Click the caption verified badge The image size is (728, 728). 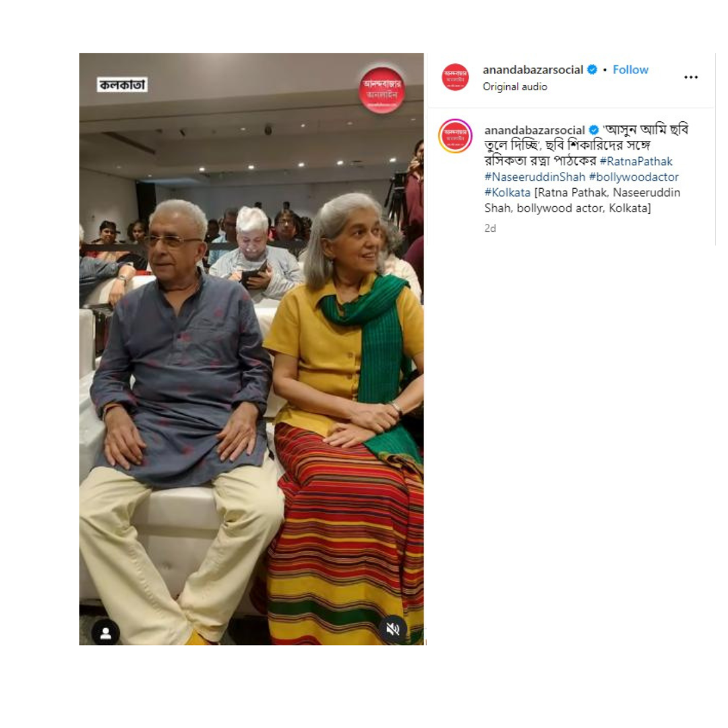pos(594,130)
